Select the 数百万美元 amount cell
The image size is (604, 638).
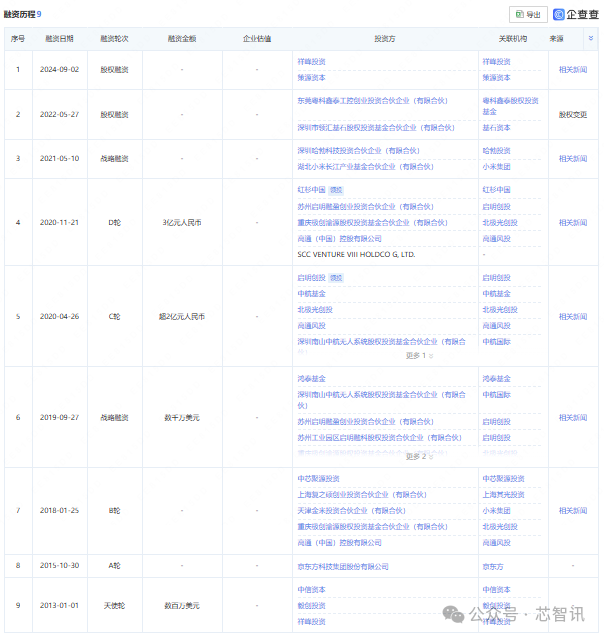[182, 605]
